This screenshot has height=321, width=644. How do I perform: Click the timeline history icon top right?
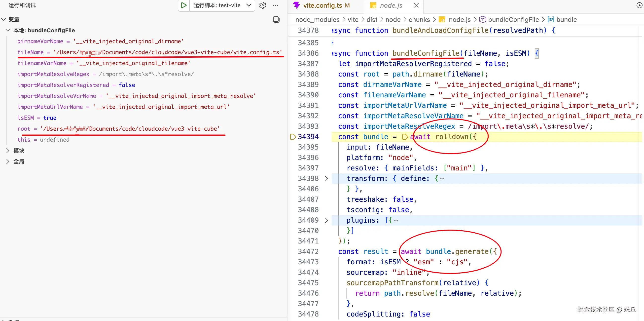(x=639, y=5)
